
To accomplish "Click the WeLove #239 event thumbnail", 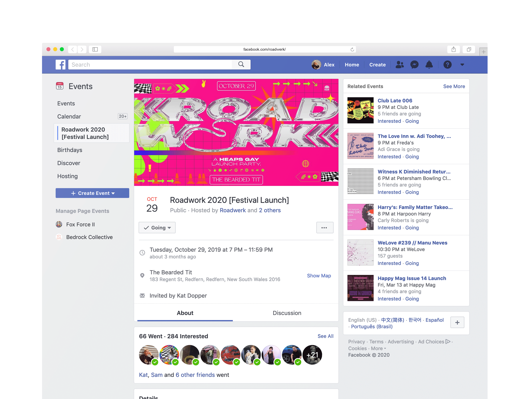I will (360, 252).
